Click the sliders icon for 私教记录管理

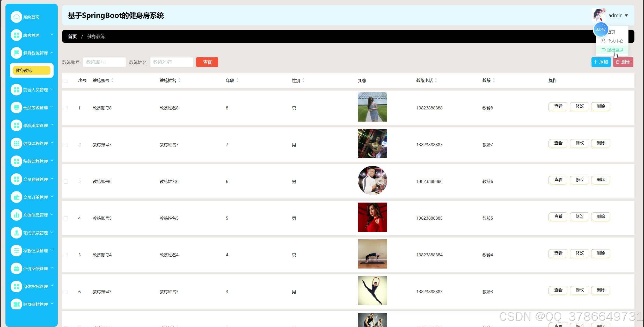click(x=16, y=251)
